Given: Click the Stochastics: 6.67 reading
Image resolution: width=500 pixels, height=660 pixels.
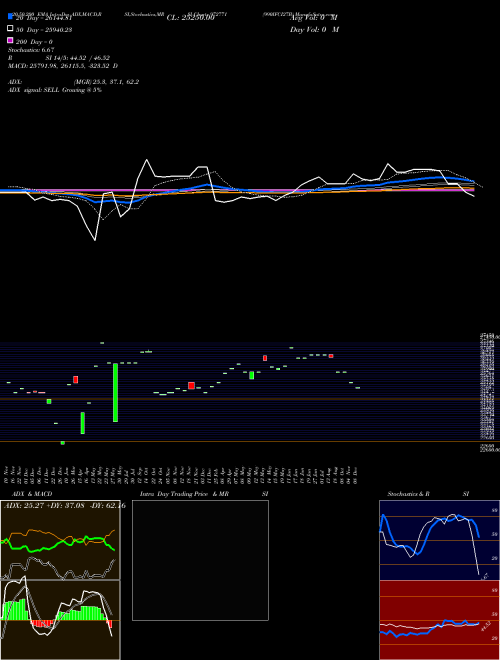Looking at the screenshot, I should [x=31, y=50].
